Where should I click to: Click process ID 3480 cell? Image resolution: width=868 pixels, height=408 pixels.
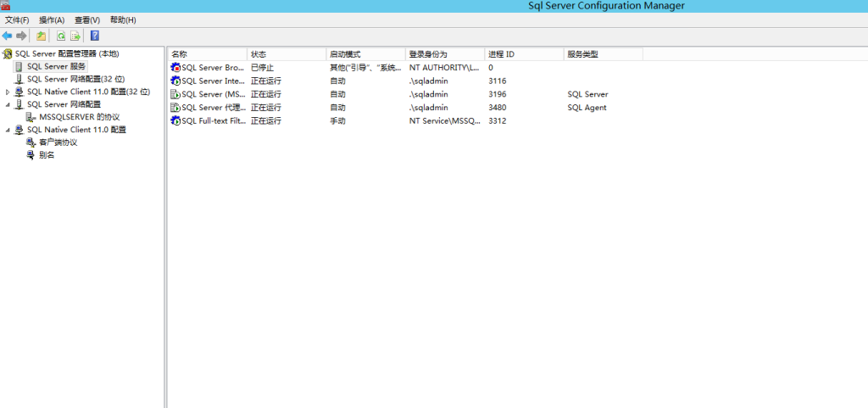pos(497,108)
